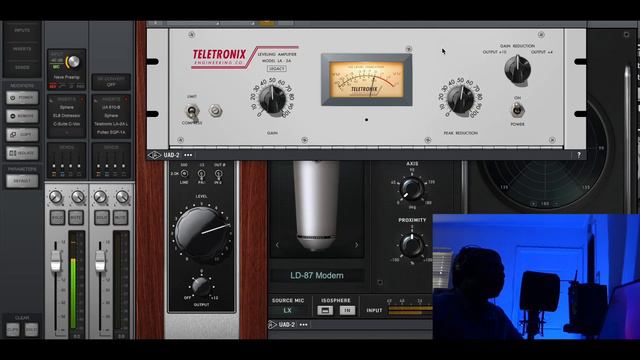Viewport: 640px width, 360px height.
Task: Solo the first channel
Action: coord(57,218)
